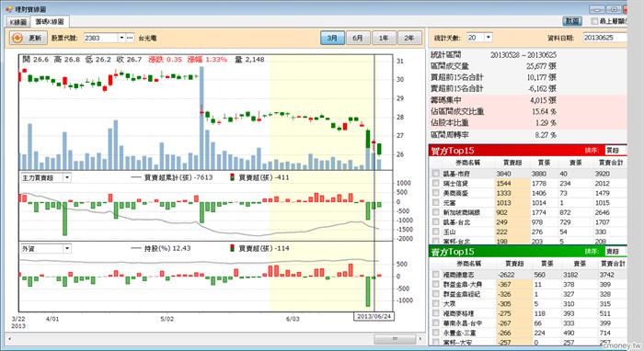Check the box for buyer row 1544
This screenshot has height=351, width=644.
[x=436, y=183]
